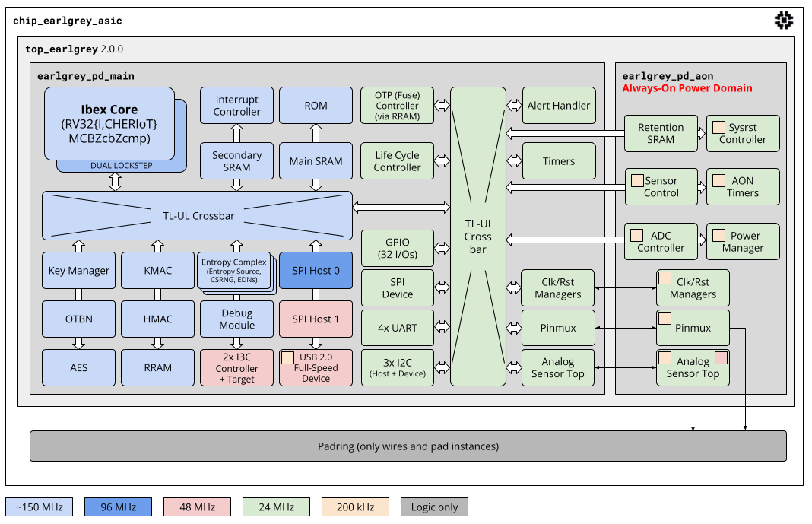Image resolution: width=812 pixels, height=524 pixels.
Task: Select the Interrupt Controller block
Action: click(236, 106)
